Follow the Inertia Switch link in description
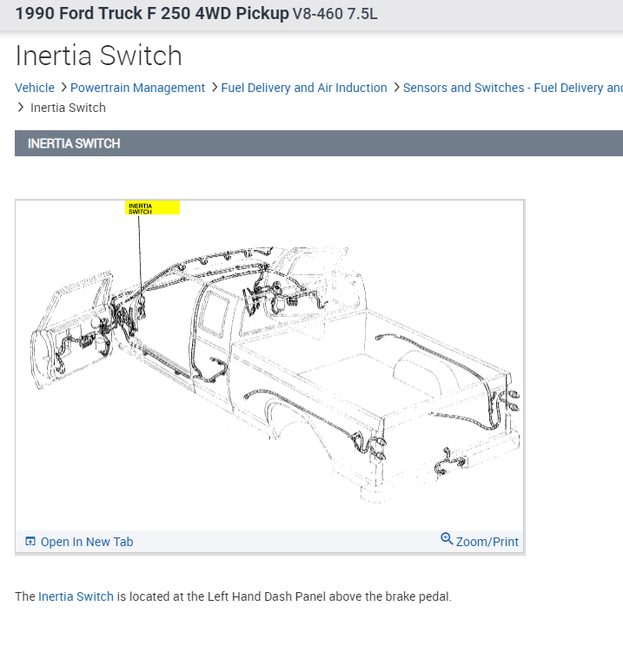The width and height of the screenshot is (623, 672). [76, 596]
